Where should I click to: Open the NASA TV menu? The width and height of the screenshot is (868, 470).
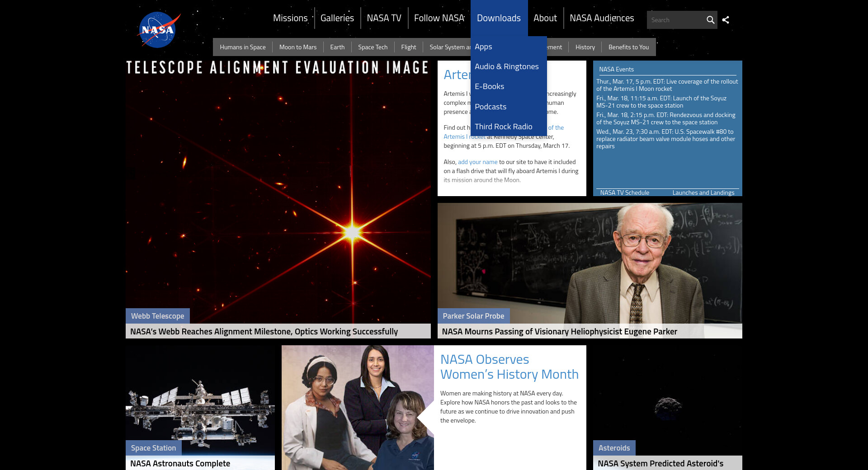point(384,18)
